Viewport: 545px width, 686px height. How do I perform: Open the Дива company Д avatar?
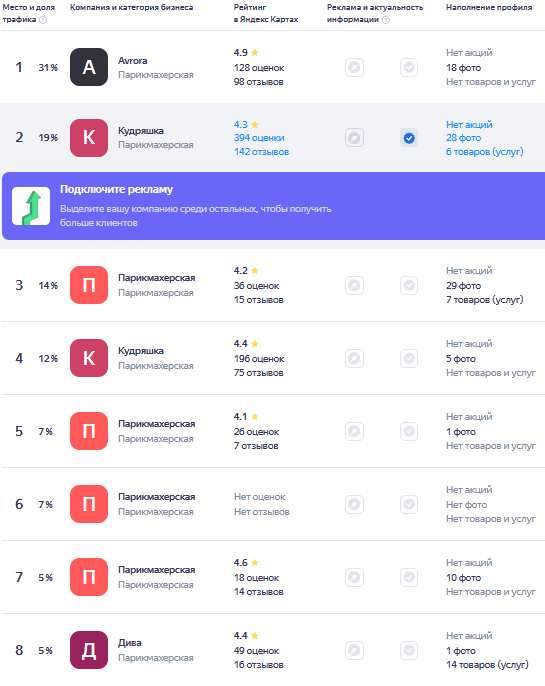(x=89, y=650)
